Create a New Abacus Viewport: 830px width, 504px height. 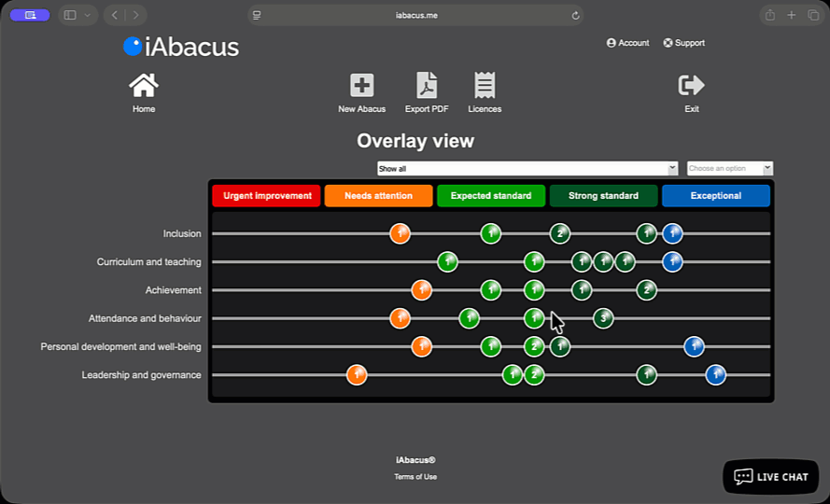pyautogui.click(x=362, y=93)
